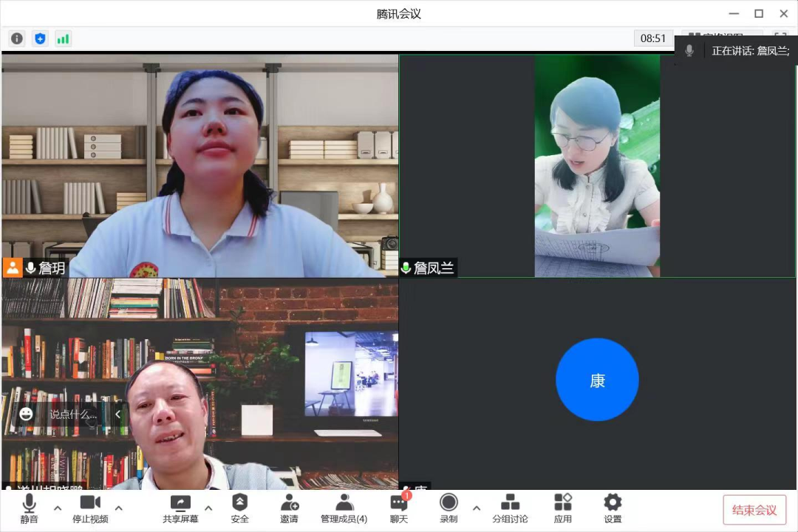Click the 正在讲话 speaker indicator microphone
This screenshot has width=798, height=532.
[689, 50]
